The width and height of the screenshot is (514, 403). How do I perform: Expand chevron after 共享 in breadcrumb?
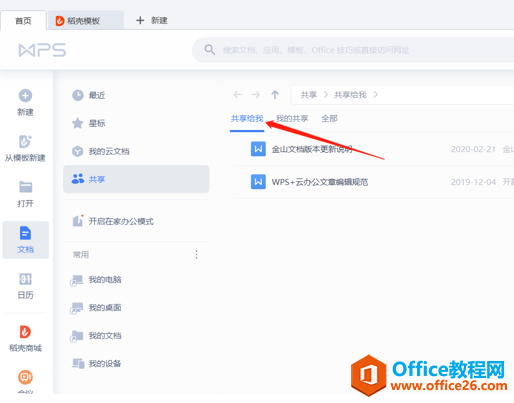click(326, 95)
